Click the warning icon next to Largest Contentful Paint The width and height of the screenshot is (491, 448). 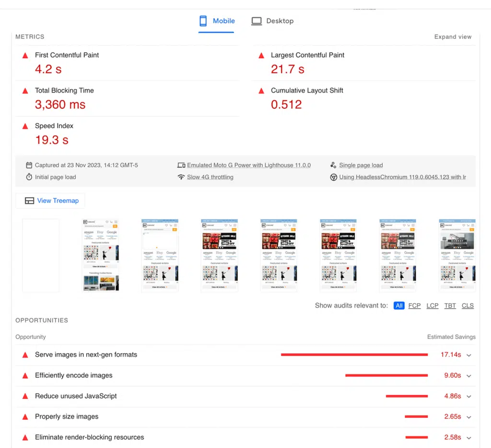point(261,55)
